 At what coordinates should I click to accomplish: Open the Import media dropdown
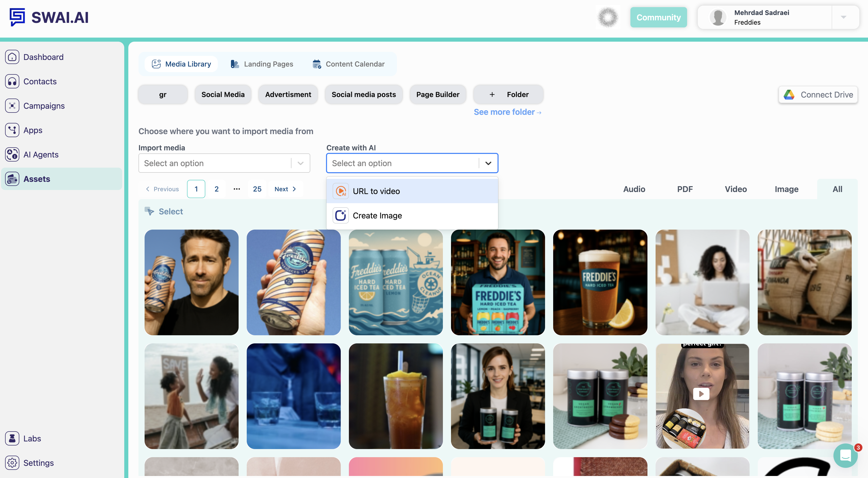pyautogui.click(x=224, y=163)
